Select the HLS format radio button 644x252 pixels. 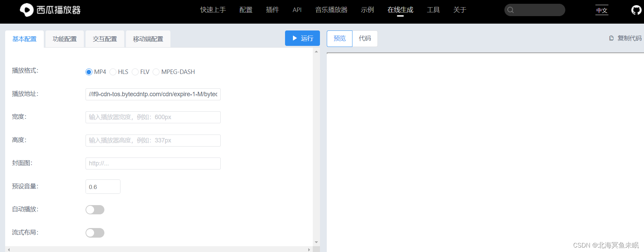113,72
